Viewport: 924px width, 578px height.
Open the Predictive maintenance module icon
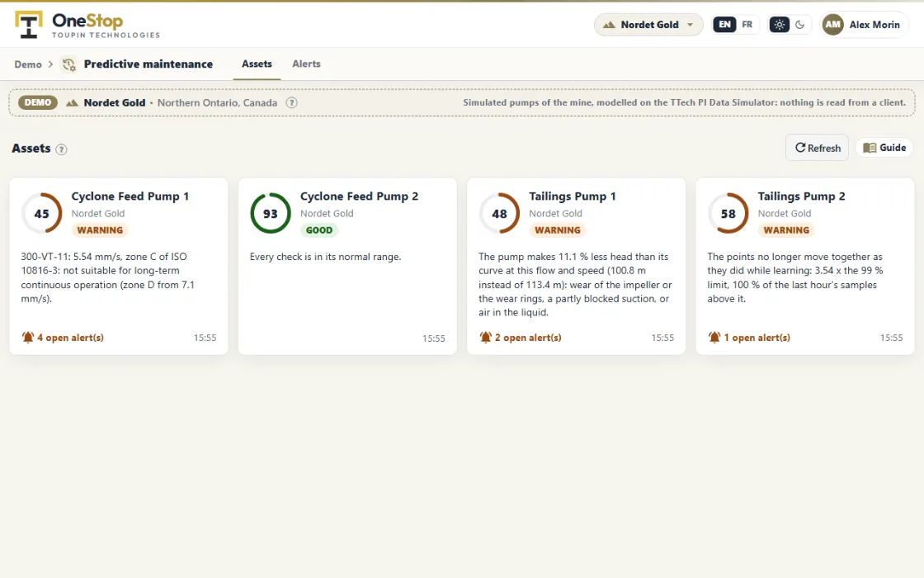coord(69,64)
